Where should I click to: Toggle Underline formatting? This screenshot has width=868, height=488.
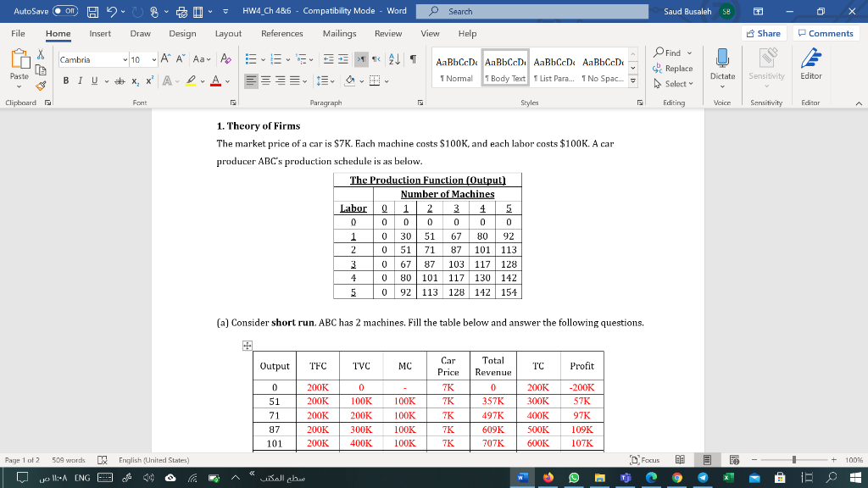pyautogui.click(x=95, y=80)
